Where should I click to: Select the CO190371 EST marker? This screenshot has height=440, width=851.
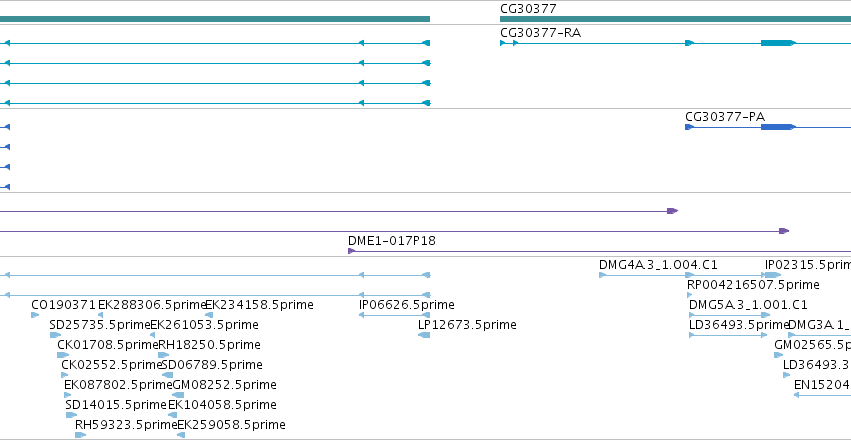pos(35,315)
